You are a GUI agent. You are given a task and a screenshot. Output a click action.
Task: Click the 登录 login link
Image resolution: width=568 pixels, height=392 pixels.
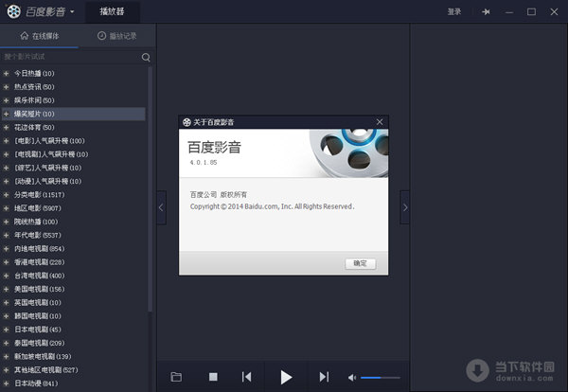point(453,12)
